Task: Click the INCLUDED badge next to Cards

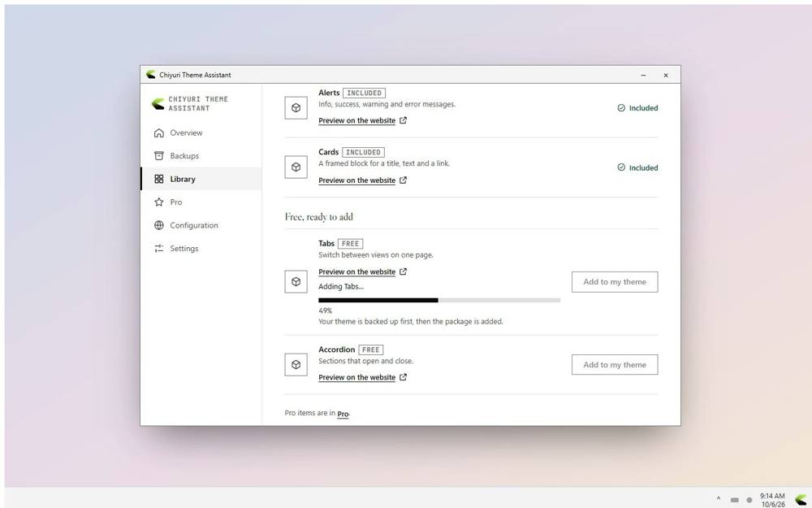Action: point(363,153)
